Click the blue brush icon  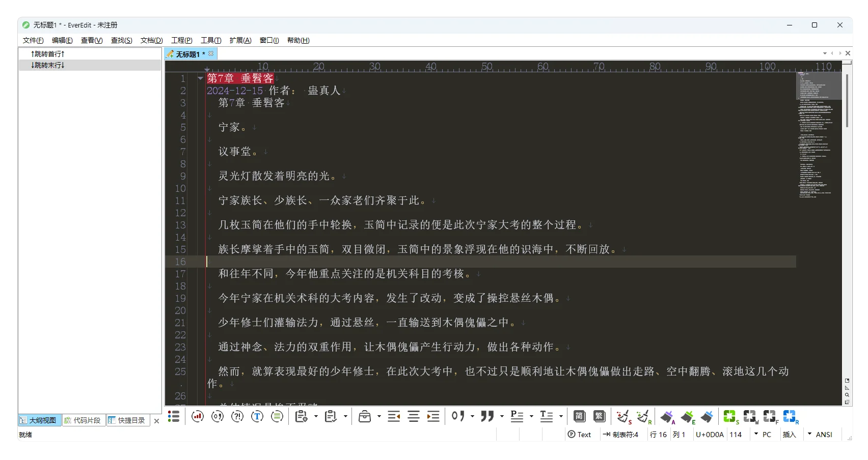point(707,417)
